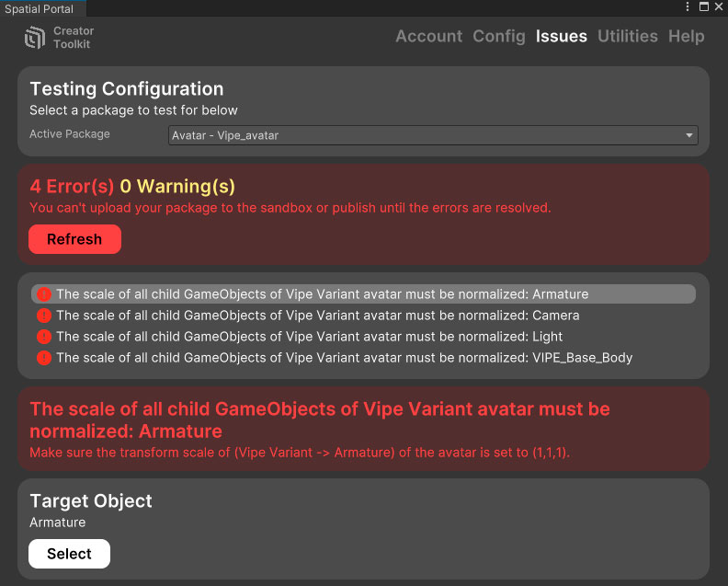Click the red error icon beside the VIPE_Base_Body issue
Screen dimensions: 728x586
click(x=44, y=358)
